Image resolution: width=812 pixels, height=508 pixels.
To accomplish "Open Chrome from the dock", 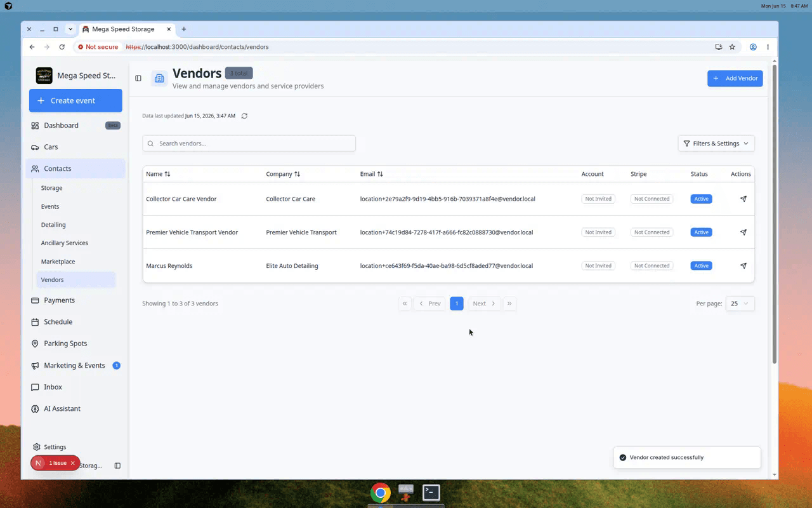I will (x=381, y=493).
